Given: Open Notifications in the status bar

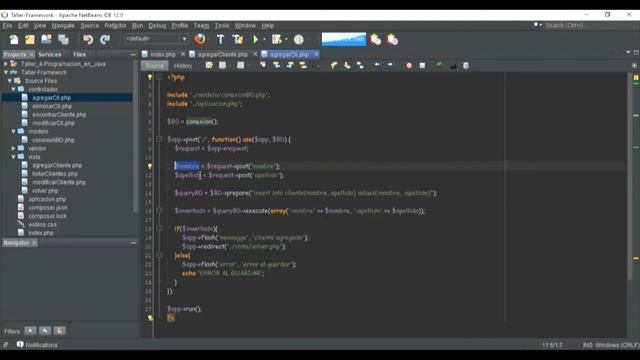Looking at the screenshot, I should coord(37,345).
